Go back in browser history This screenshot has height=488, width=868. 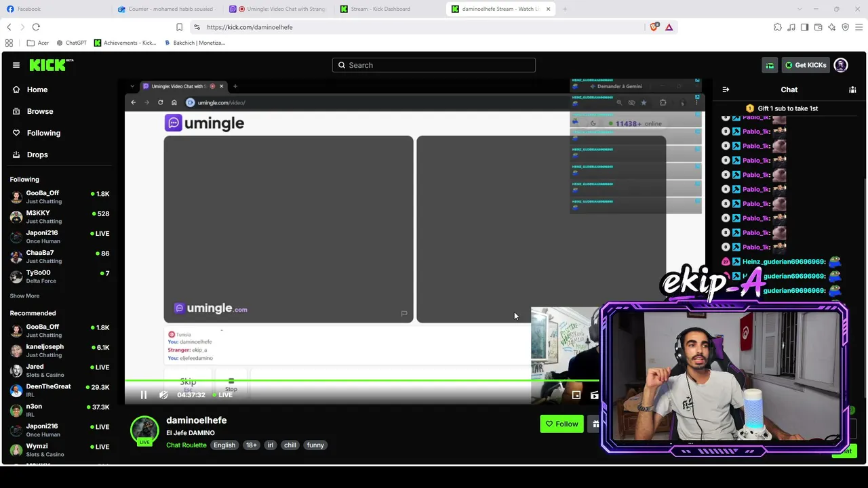click(x=9, y=27)
